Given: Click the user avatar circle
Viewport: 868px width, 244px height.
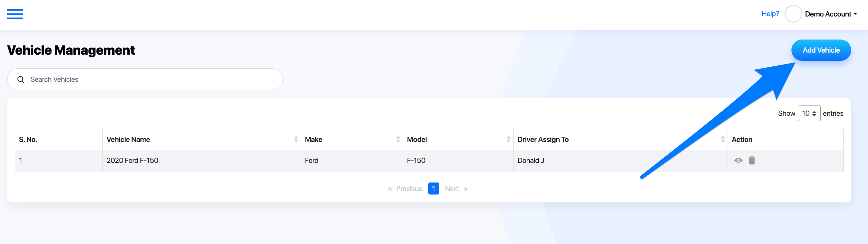Looking at the screenshot, I should coord(793,14).
